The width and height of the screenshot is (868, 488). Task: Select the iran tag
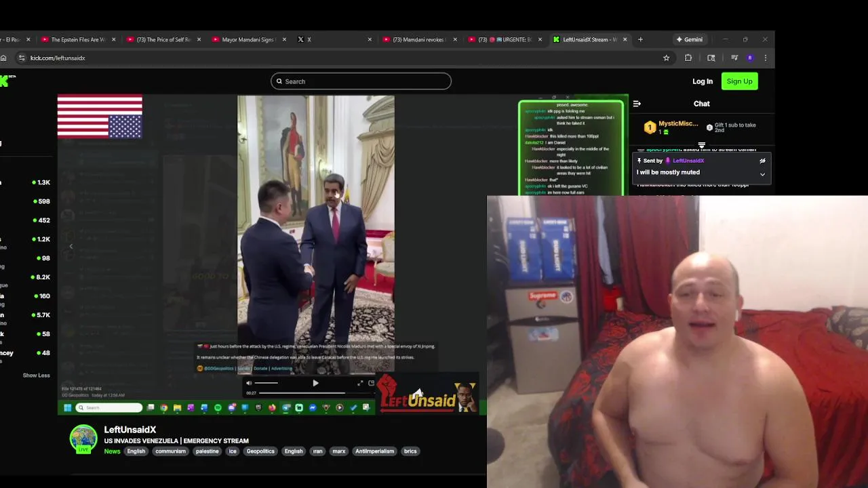(317, 451)
